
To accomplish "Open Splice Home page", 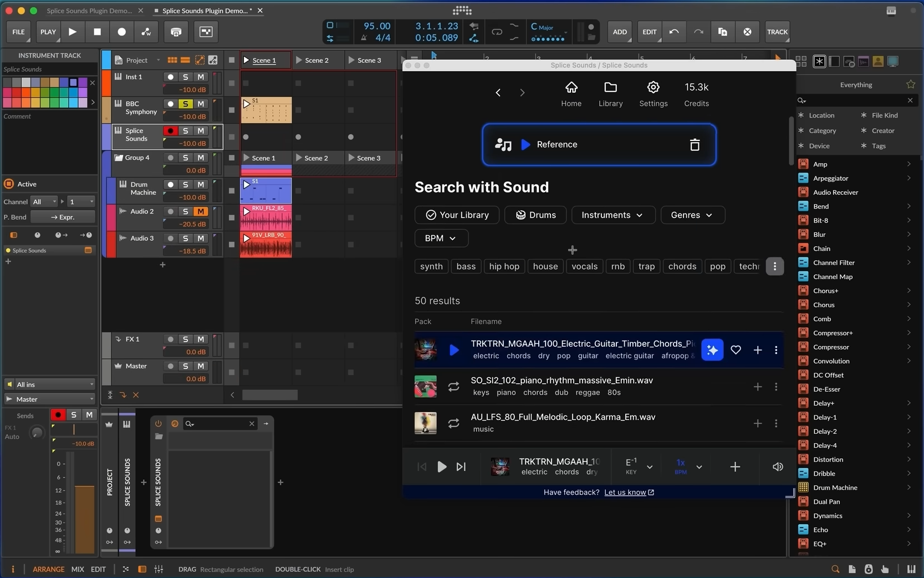I will coord(571,94).
